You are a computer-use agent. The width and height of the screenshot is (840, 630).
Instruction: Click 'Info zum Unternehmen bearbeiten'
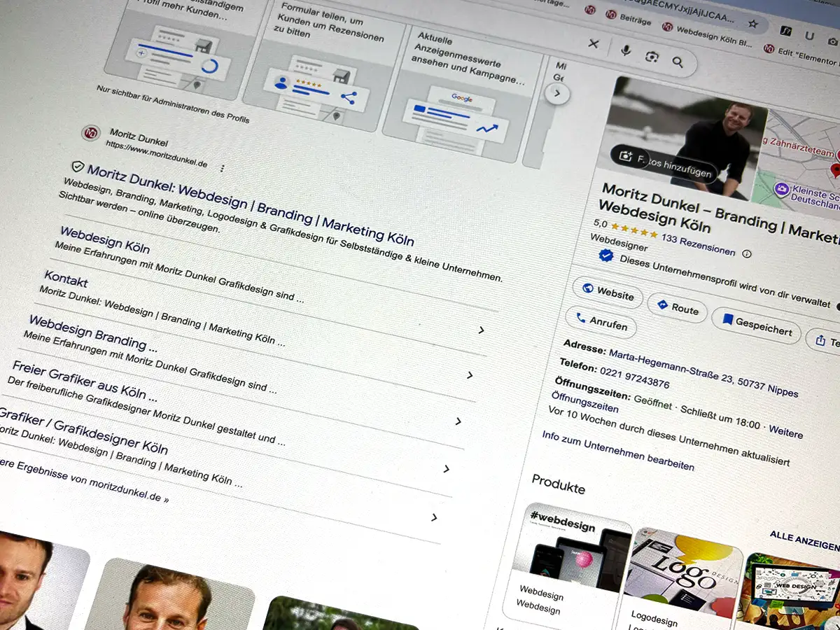click(618, 451)
